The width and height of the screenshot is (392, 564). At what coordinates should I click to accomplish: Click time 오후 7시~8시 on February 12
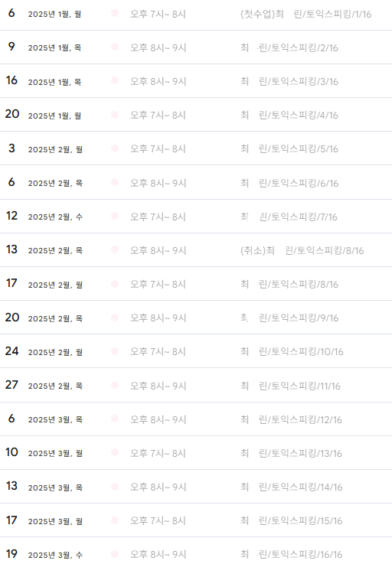tap(158, 217)
